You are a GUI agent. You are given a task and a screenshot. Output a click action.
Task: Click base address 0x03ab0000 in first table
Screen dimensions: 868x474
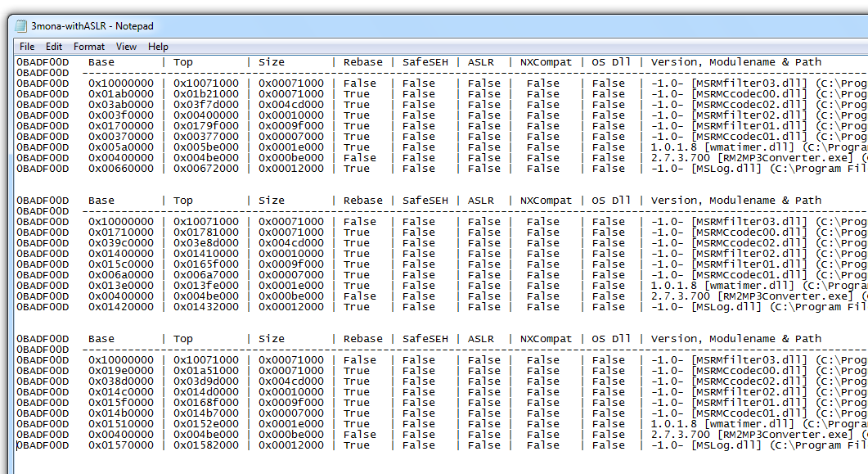[x=121, y=105]
